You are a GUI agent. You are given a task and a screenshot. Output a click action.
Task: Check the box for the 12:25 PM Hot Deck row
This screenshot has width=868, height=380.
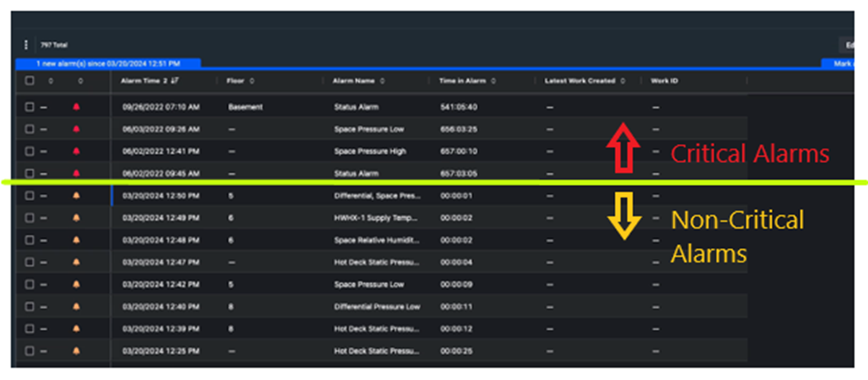pyautogui.click(x=30, y=351)
